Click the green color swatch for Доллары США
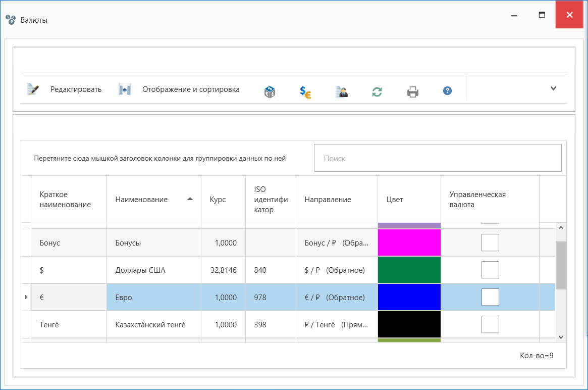This screenshot has height=390, width=588. pyautogui.click(x=409, y=270)
